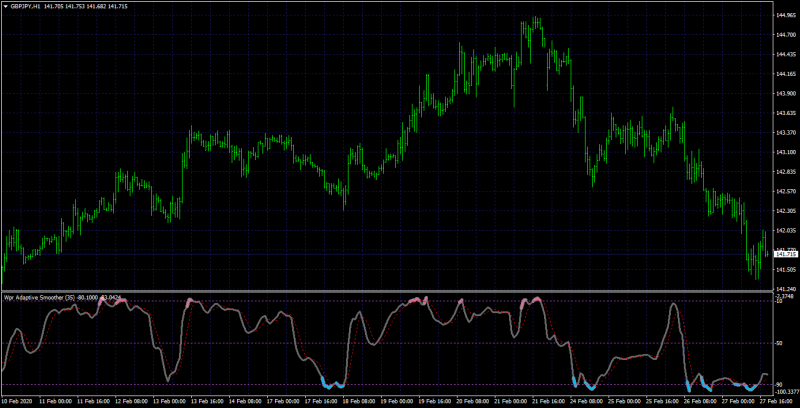Click the triangle arrow beside GBPJPY,H1 title
The width and height of the screenshot is (800, 408).
click(x=6, y=7)
